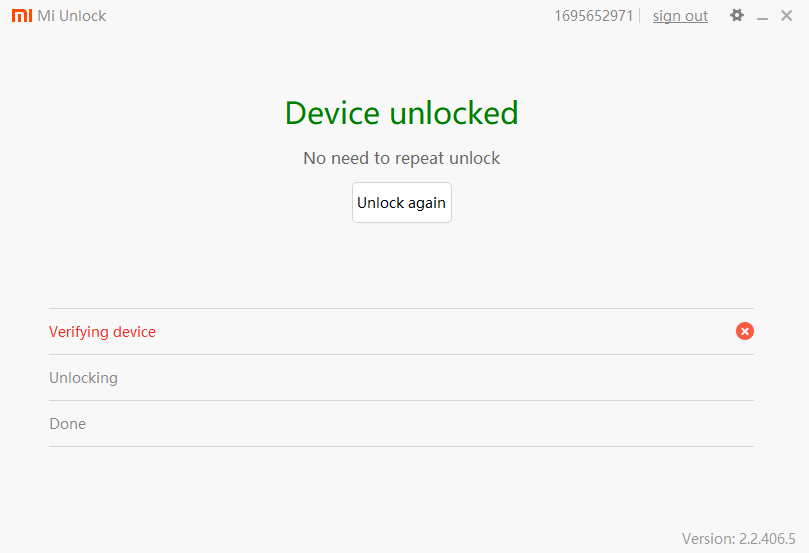Click the word Version in the footer
809x553 pixels.
(x=708, y=538)
